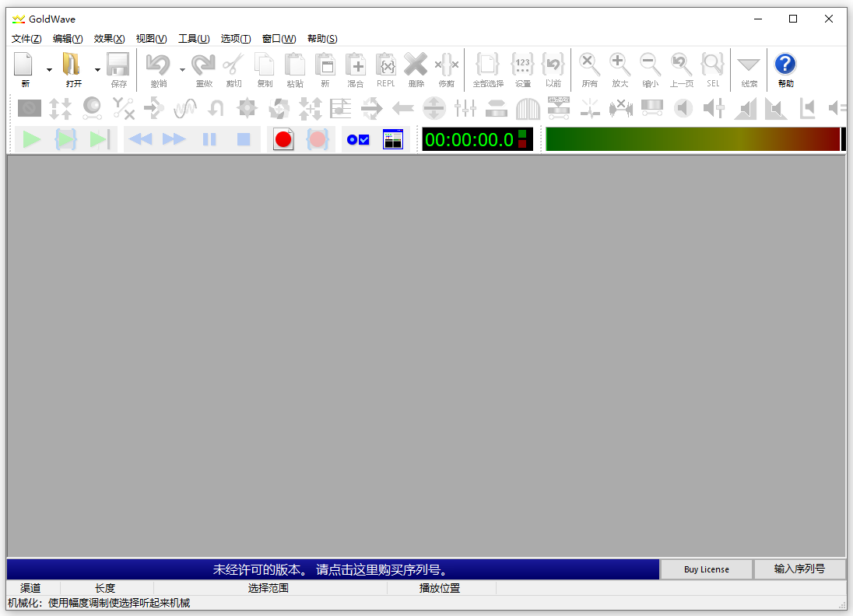Viewport: 853px width, 616px height.
Task: Click the Pause playback button
Action: [x=209, y=140]
